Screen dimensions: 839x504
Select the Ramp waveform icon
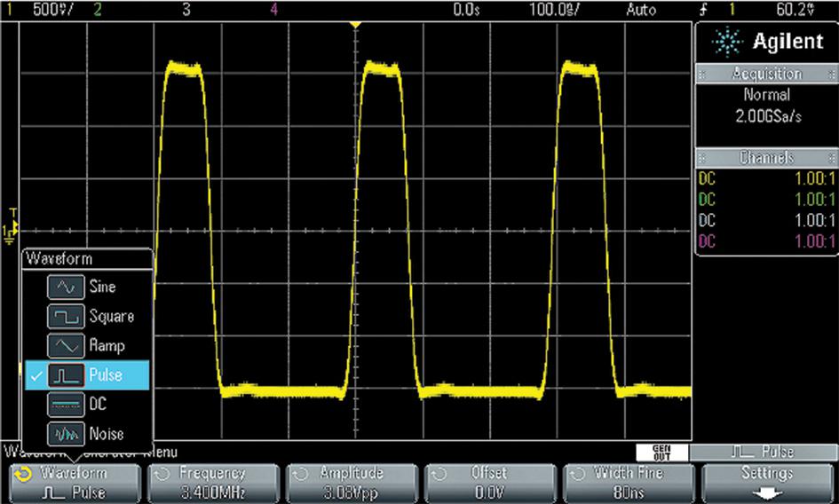point(66,346)
